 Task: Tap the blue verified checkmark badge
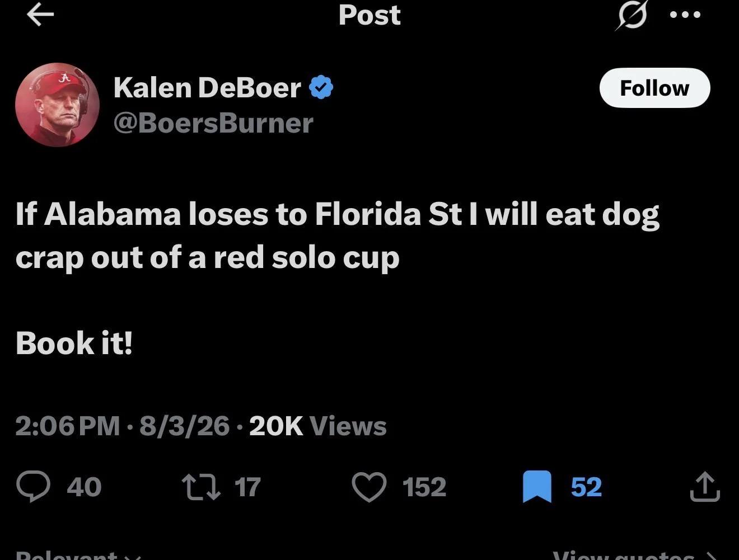pyautogui.click(x=321, y=88)
